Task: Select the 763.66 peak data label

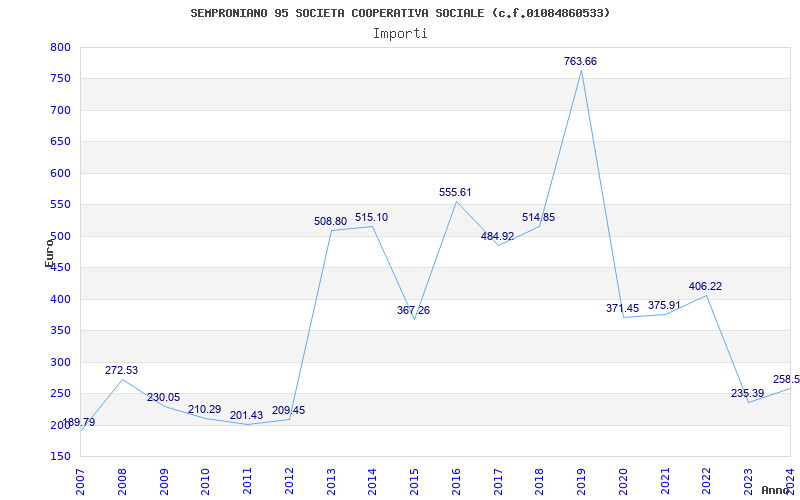Action: click(x=580, y=61)
